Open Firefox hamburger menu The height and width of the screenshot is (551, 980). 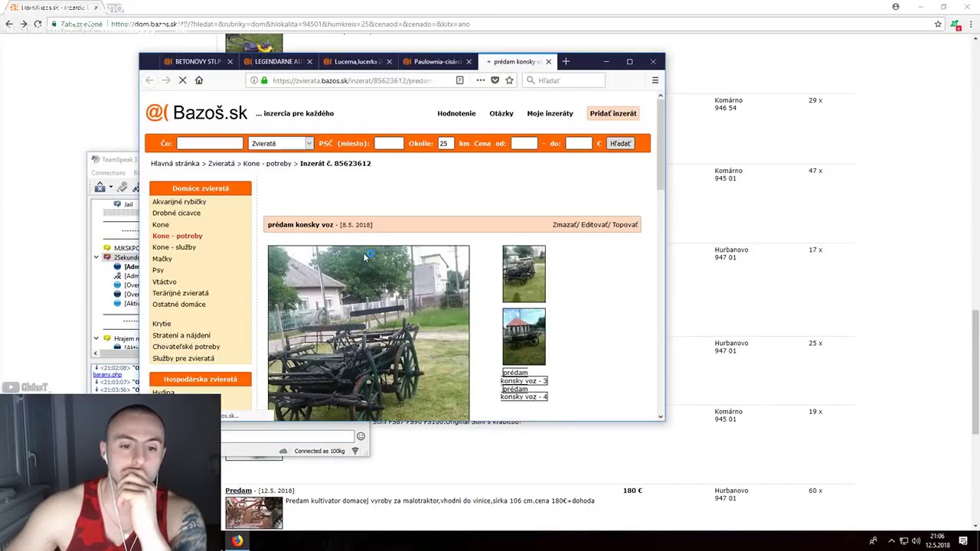[655, 80]
